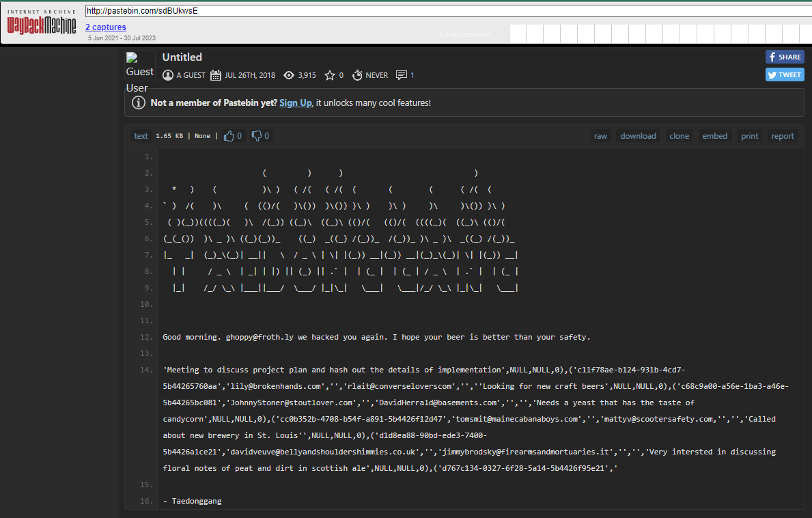Click the expiration timer icon

click(x=357, y=75)
